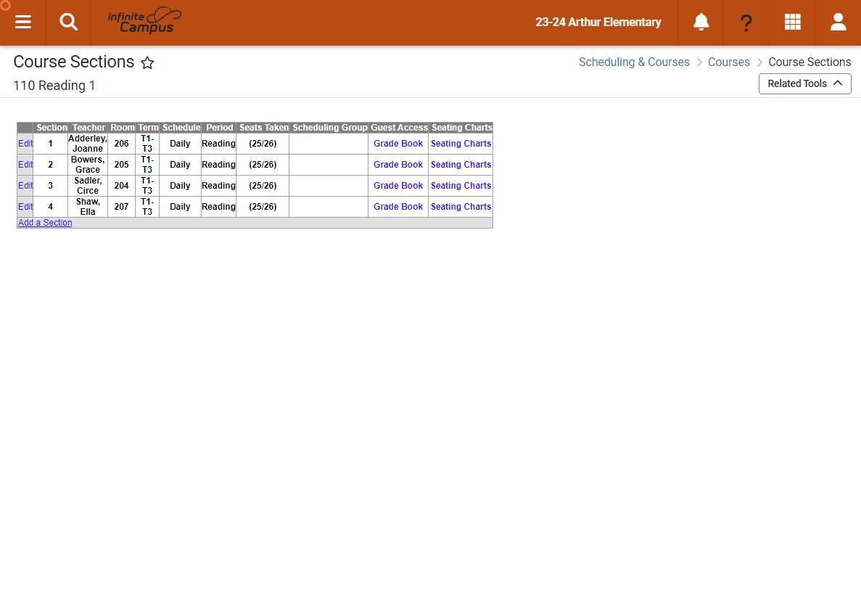Open Seating Charts for section 4

[461, 207]
